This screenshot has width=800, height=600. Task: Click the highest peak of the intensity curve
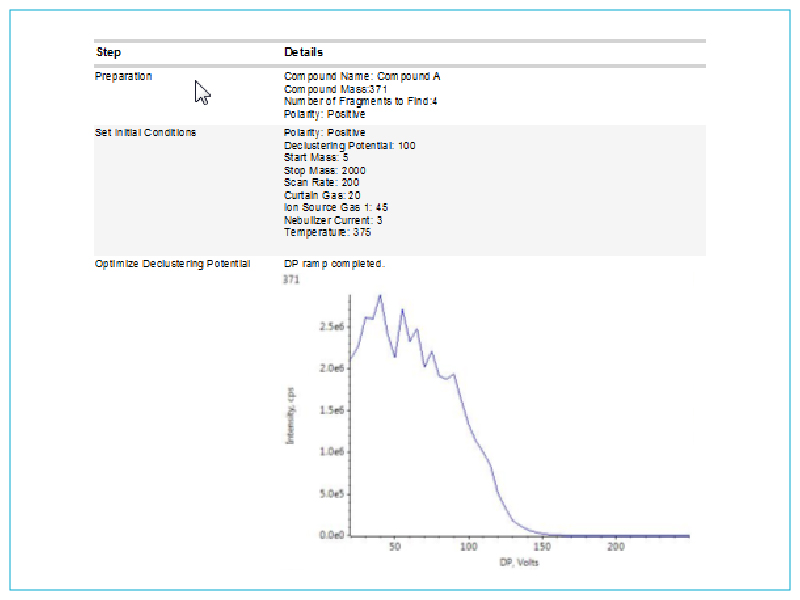tap(380, 296)
